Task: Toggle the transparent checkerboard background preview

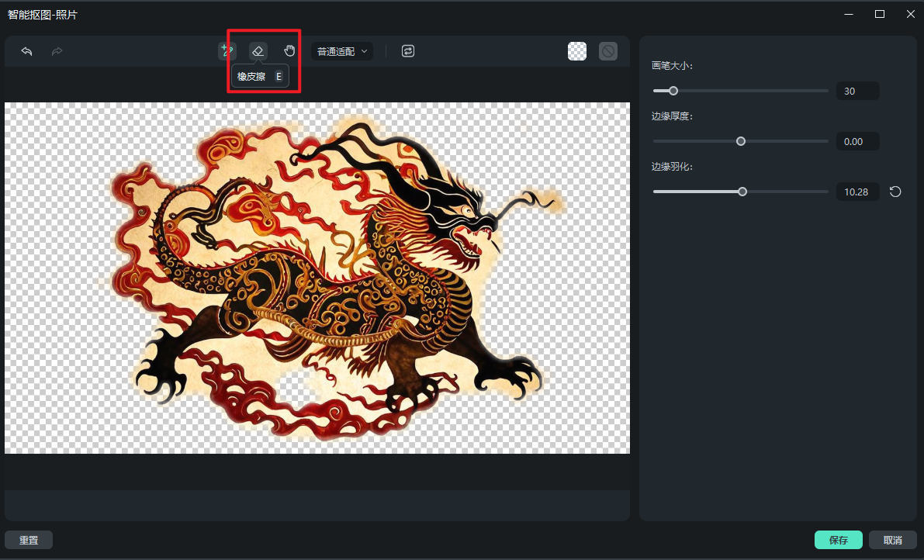Action: pyautogui.click(x=577, y=51)
